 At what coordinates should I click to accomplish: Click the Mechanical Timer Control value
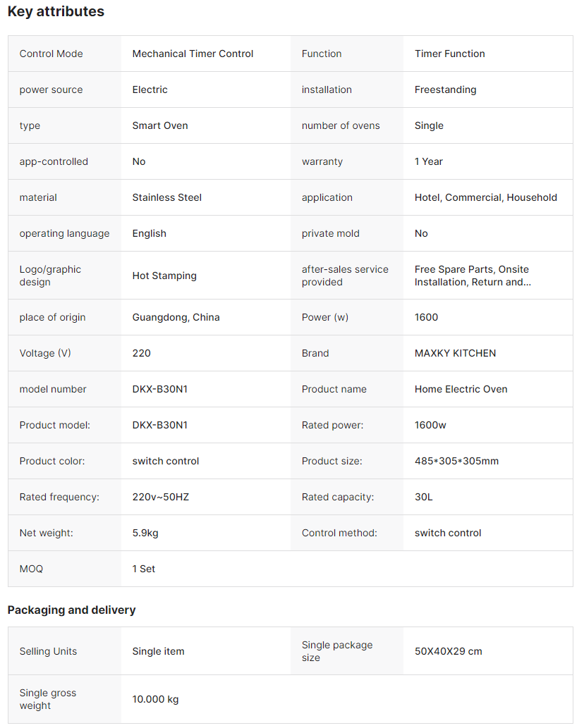point(193,54)
